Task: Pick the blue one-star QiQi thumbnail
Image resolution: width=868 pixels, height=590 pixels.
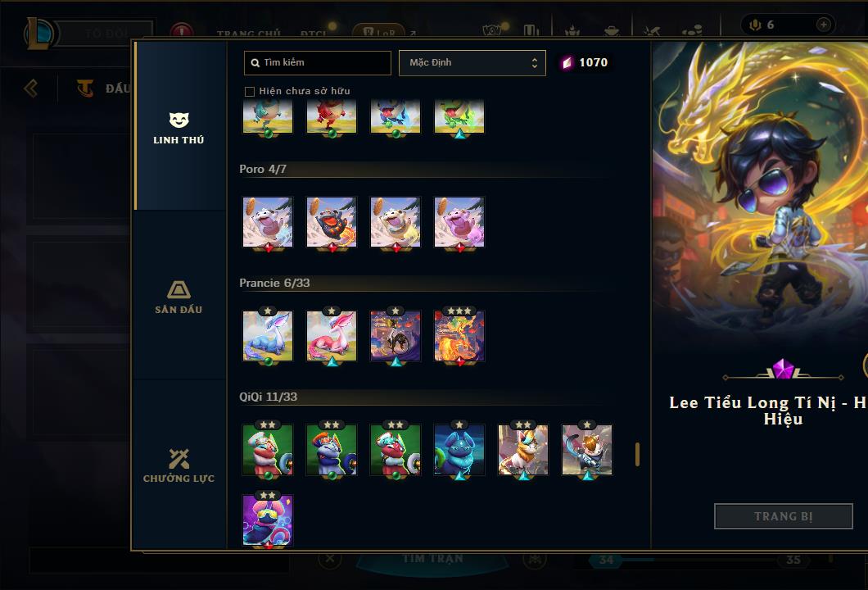Action: click(x=459, y=450)
